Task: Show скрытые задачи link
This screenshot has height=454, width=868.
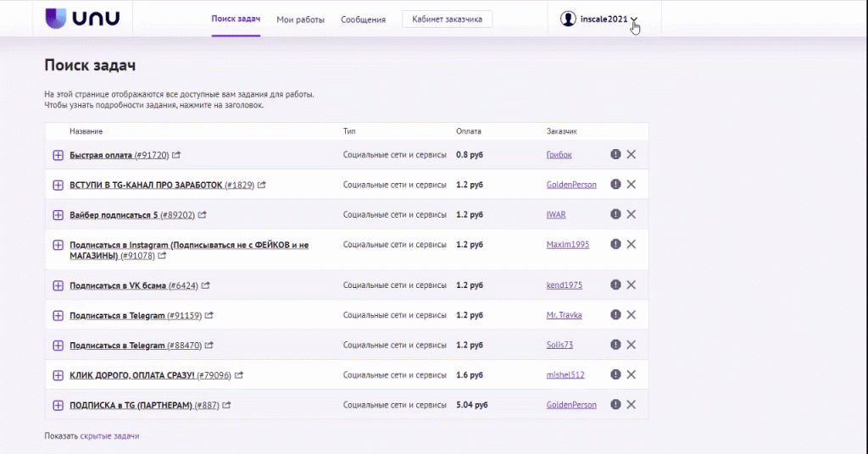Action: click(x=109, y=436)
